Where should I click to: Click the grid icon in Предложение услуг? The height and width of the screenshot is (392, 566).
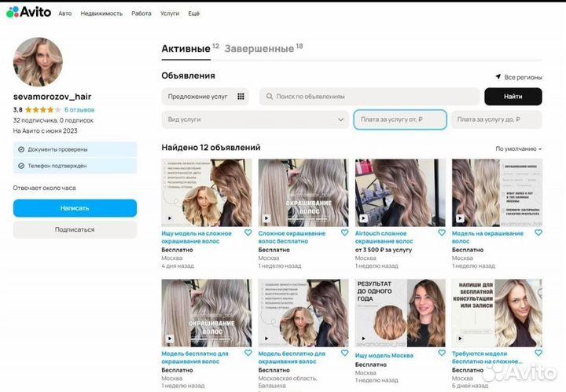tap(241, 97)
